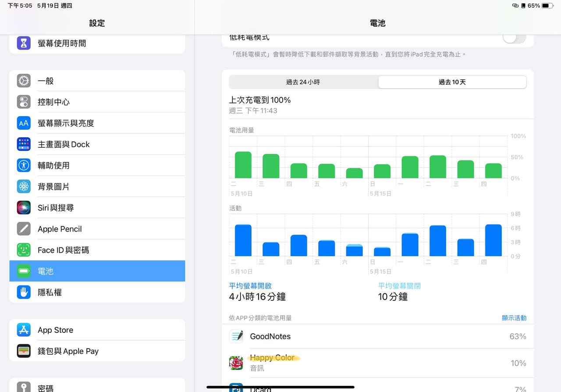
Task: Open 隱私權 settings row
Action: click(x=97, y=292)
